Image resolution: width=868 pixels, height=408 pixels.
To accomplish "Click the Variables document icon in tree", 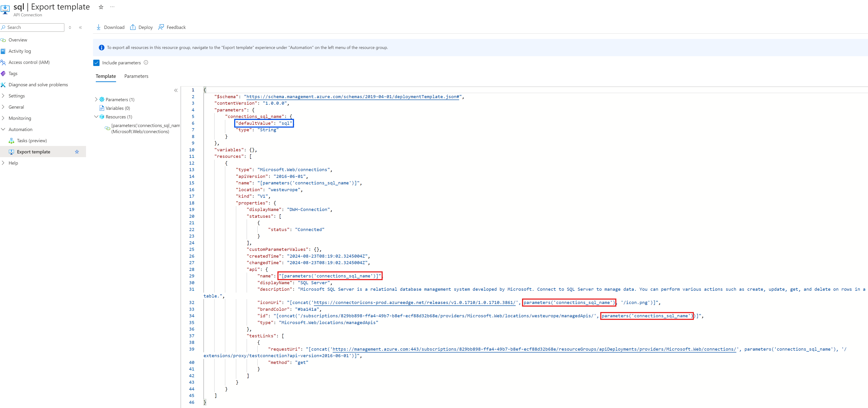I will click(102, 108).
